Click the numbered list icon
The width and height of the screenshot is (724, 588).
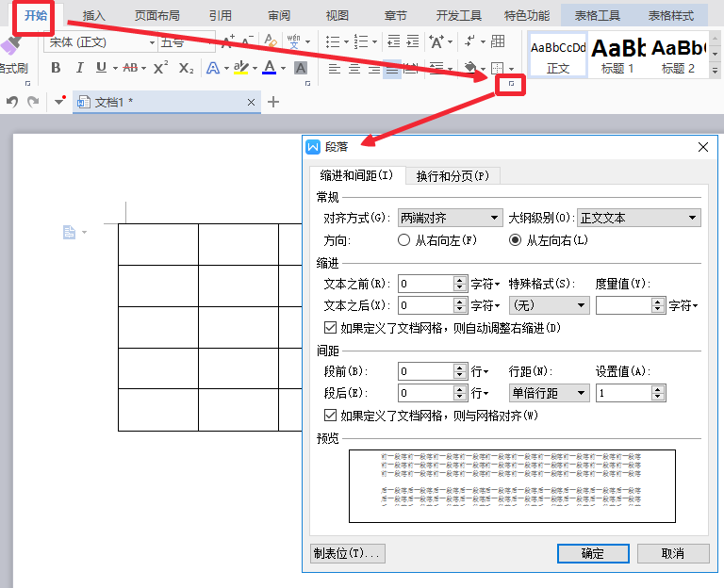tap(361, 41)
